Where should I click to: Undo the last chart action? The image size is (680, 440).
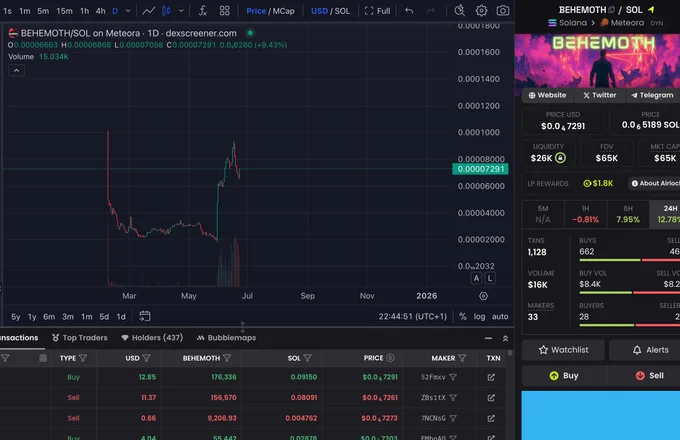coord(409,10)
